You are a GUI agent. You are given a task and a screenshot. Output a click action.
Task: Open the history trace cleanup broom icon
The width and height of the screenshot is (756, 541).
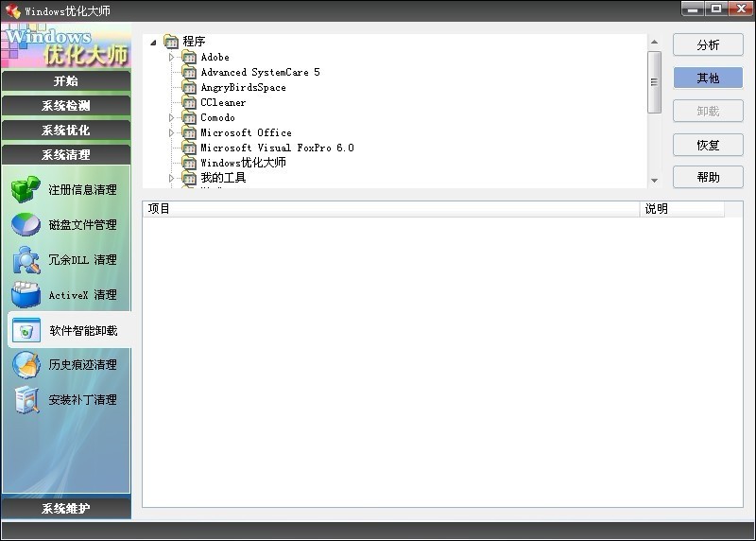[26, 364]
